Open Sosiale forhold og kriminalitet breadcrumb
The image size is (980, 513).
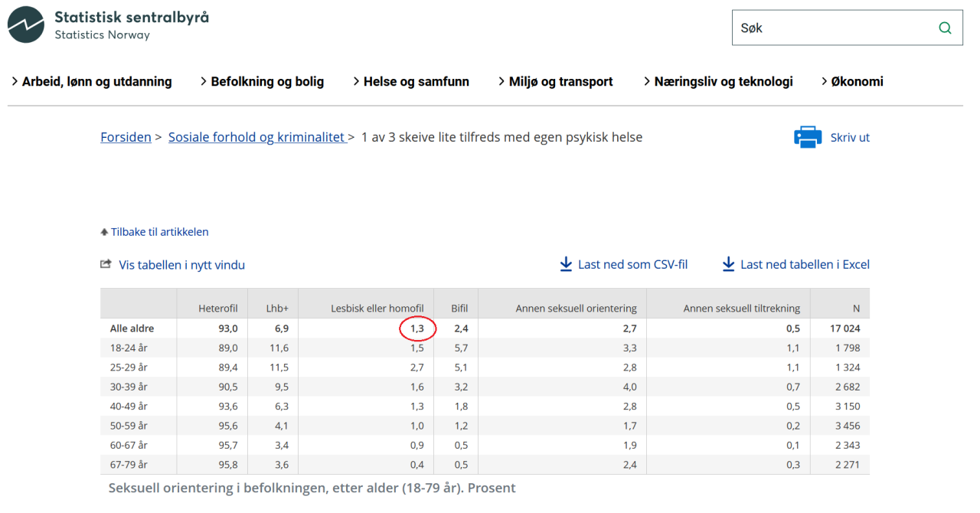pyautogui.click(x=256, y=138)
